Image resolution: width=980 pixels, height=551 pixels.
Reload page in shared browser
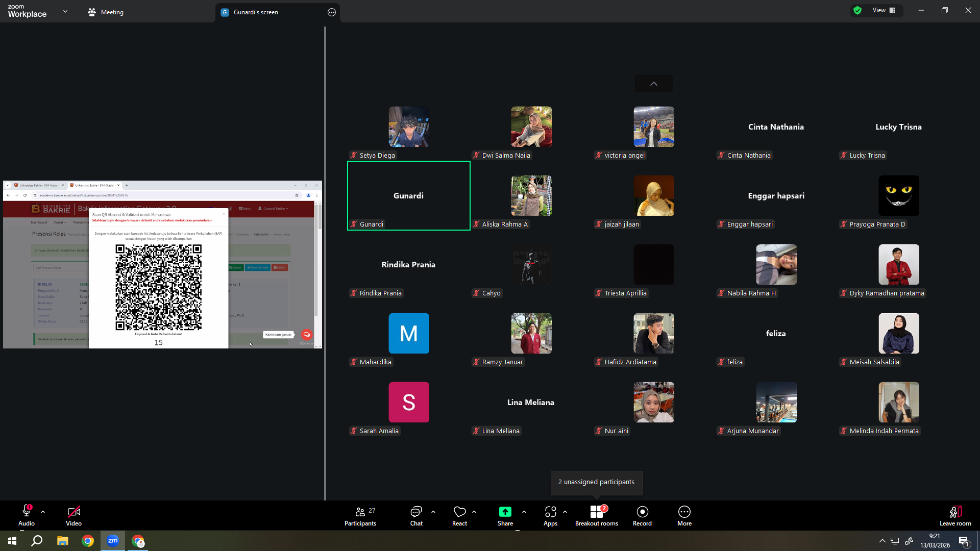[25, 195]
